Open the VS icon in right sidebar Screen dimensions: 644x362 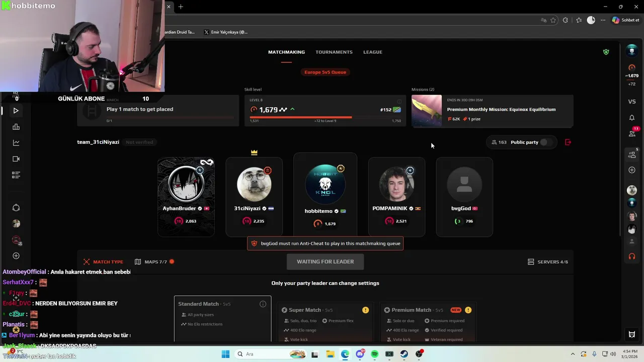(632, 102)
